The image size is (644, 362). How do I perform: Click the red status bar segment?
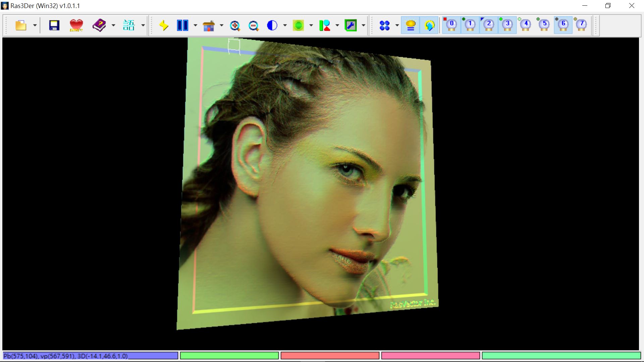point(330,356)
